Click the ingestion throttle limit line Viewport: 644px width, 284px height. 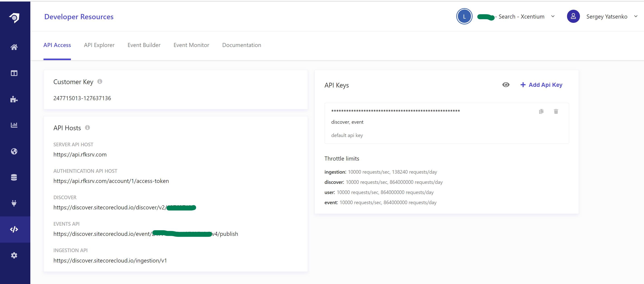click(381, 172)
